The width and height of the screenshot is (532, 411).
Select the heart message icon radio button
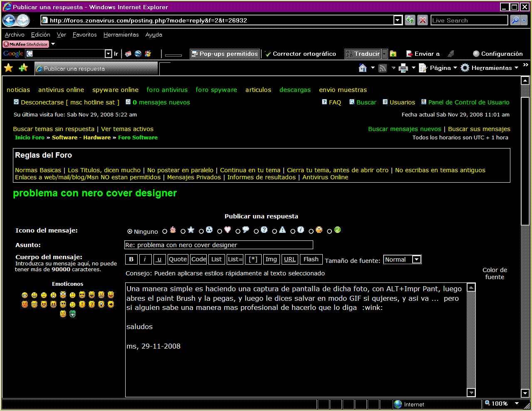point(220,232)
